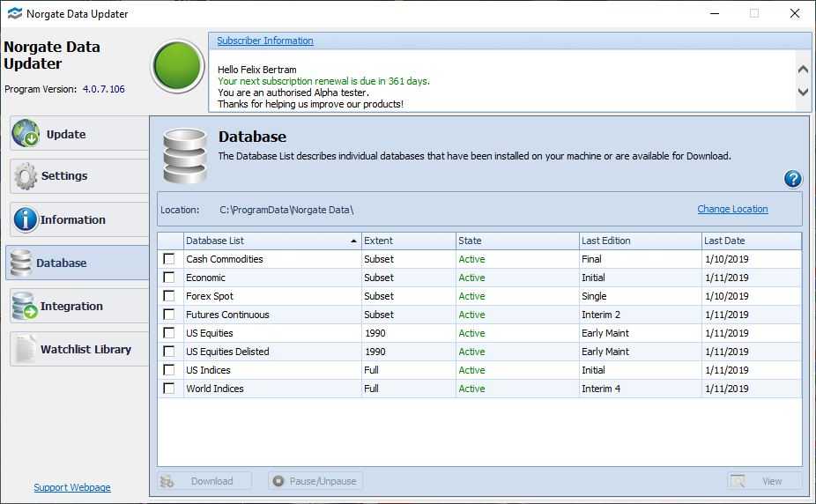Screen dimensions: 816x504
Task: Click the Watchlist Library document icon
Action: pos(25,349)
